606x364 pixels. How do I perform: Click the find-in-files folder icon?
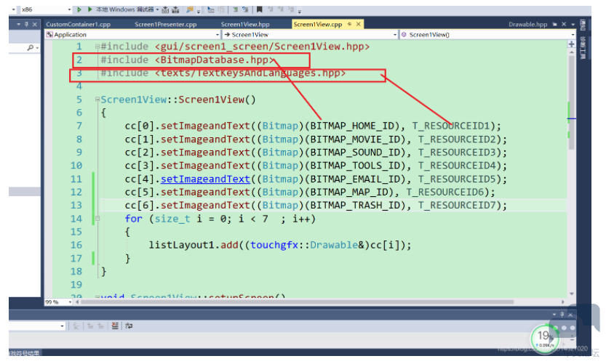[190, 9]
